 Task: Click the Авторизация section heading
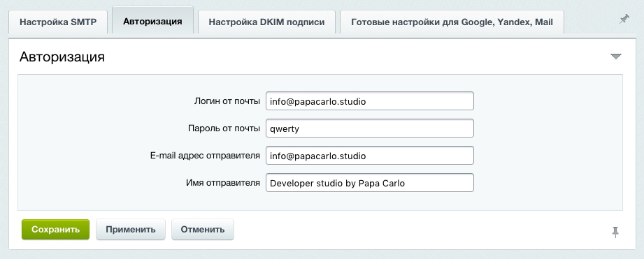(x=62, y=57)
